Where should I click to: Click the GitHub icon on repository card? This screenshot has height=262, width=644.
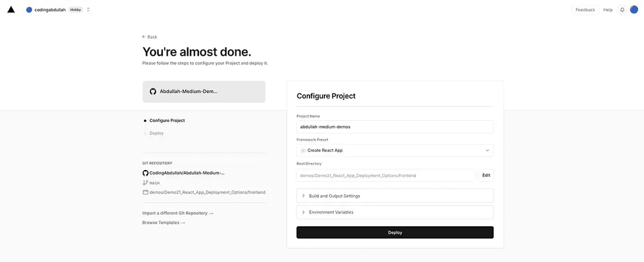click(153, 92)
